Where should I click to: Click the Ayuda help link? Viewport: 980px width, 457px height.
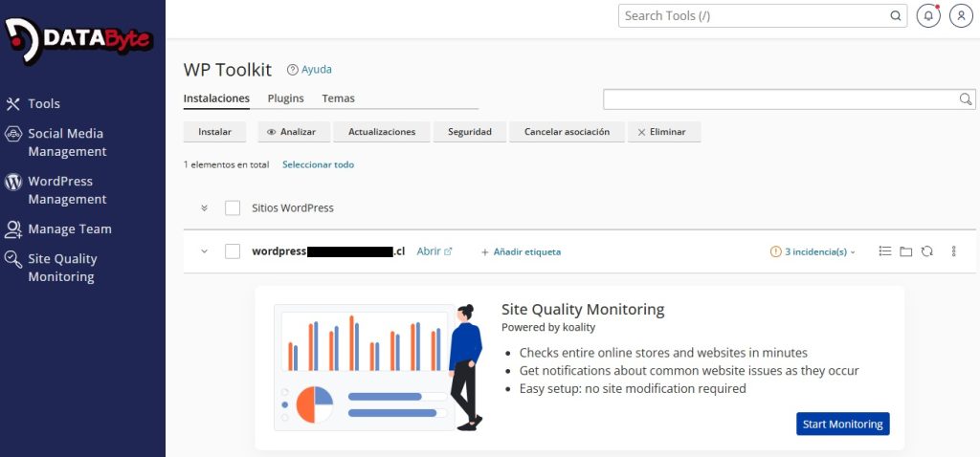pyautogui.click(x=316, y=70)
